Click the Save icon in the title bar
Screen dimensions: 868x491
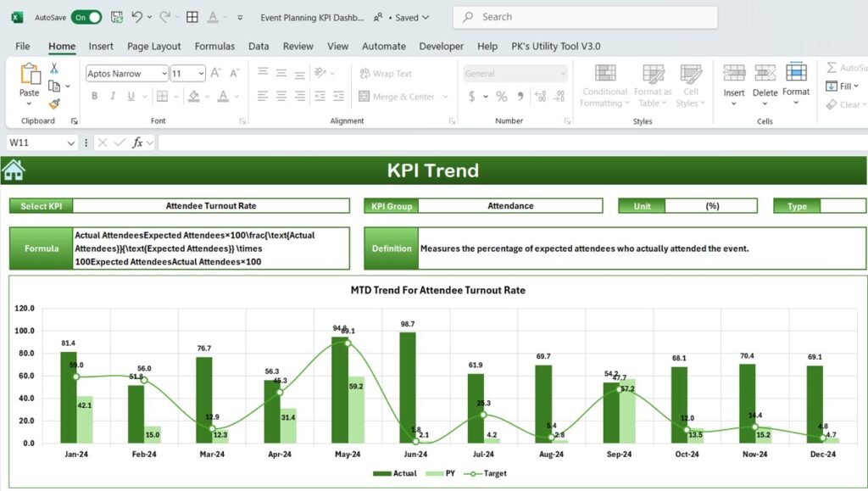tap(116, 17)
